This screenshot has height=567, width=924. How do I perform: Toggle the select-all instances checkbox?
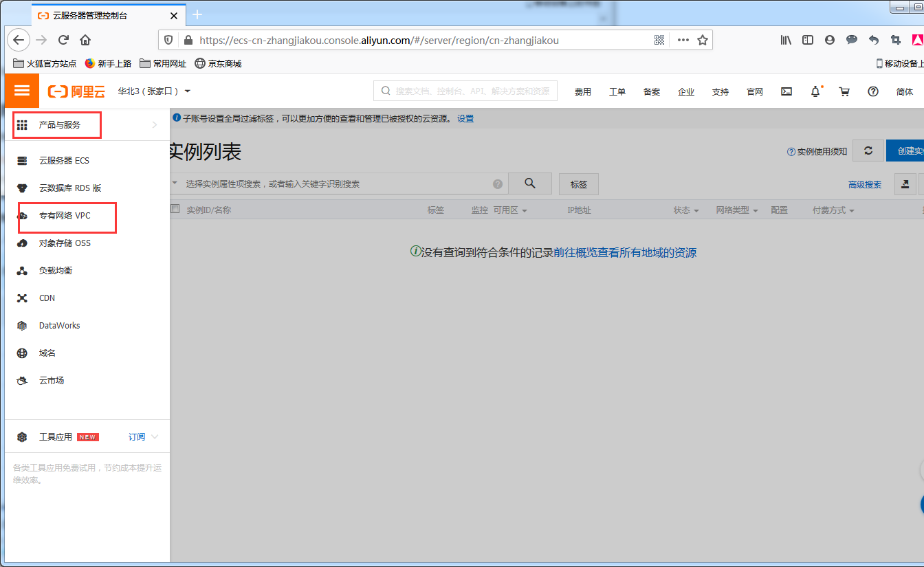(x=175, y=210)
